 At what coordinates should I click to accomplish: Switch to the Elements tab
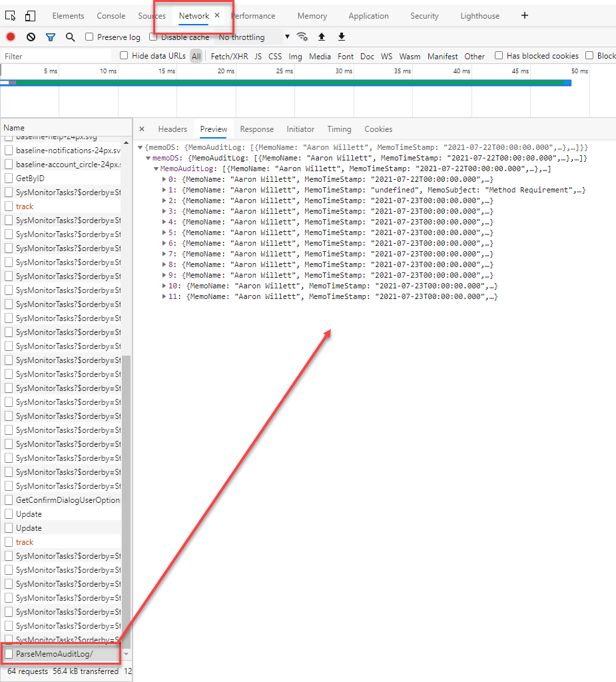pyautogui.click(x=69, y=16)
